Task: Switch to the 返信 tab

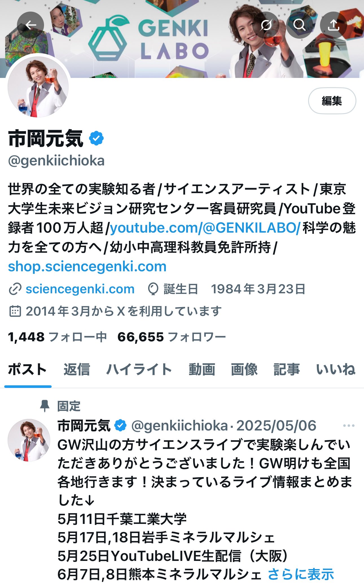Action: pos(76,370)
